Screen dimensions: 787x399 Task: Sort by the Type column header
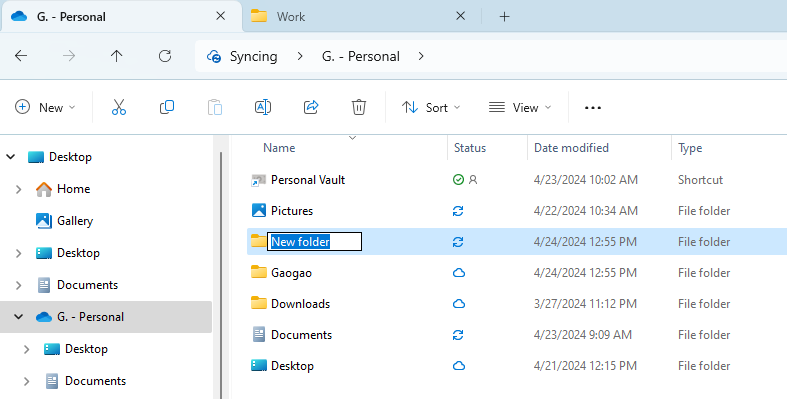pyautogui.click(x=690, y=148)
